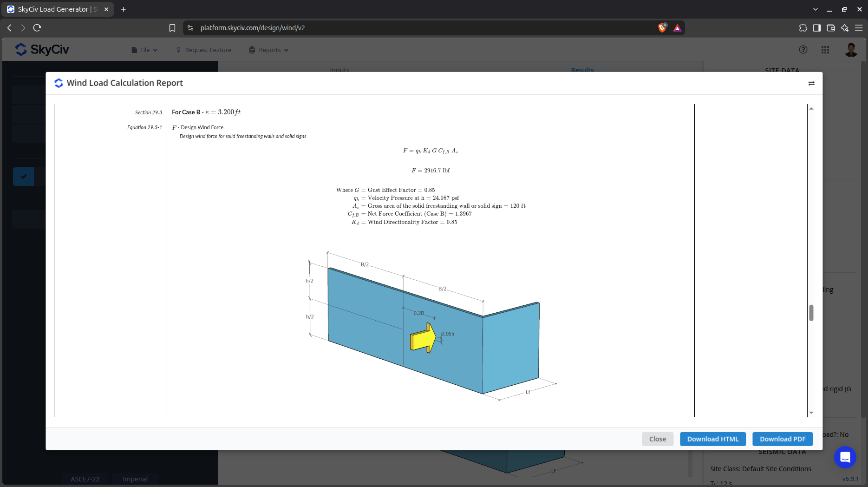Open Brave Shields icon
The width and height of the screenshot is (868, 487).
[x=663, y=28]
